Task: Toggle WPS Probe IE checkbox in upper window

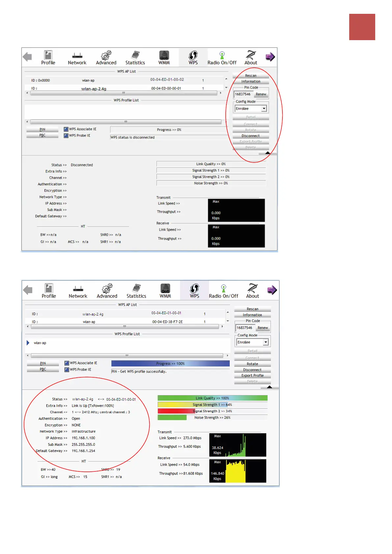Action: [66, 136]
